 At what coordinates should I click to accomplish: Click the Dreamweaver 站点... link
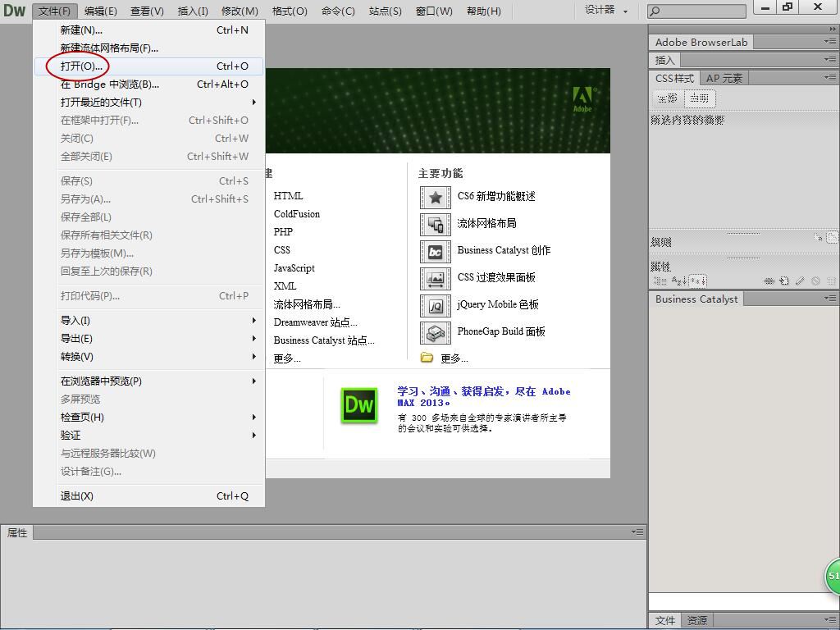315,322
